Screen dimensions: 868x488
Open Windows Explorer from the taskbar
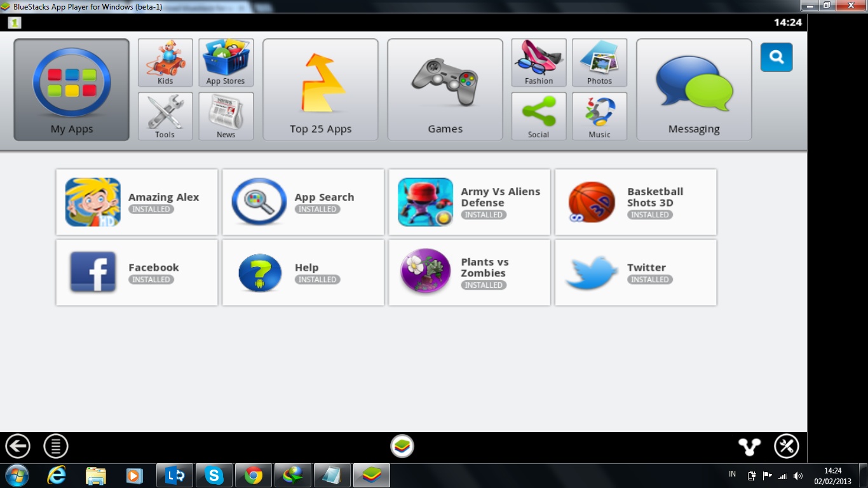coord(96,475)
